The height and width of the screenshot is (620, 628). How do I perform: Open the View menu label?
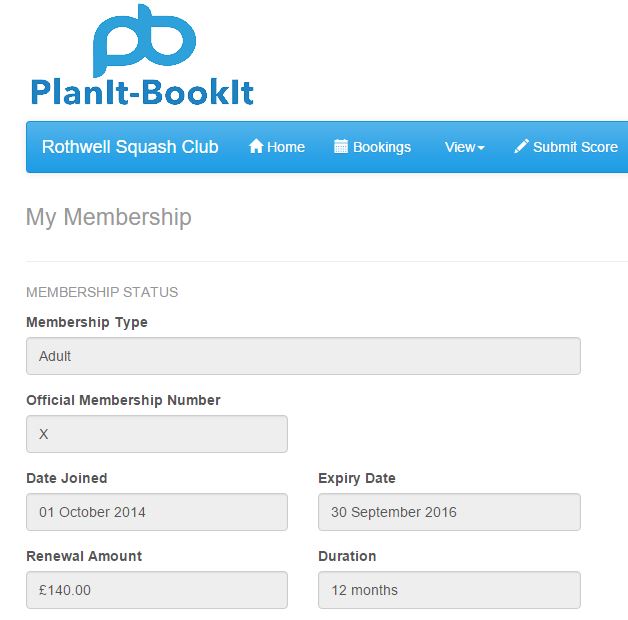click(x=460, y=147)
